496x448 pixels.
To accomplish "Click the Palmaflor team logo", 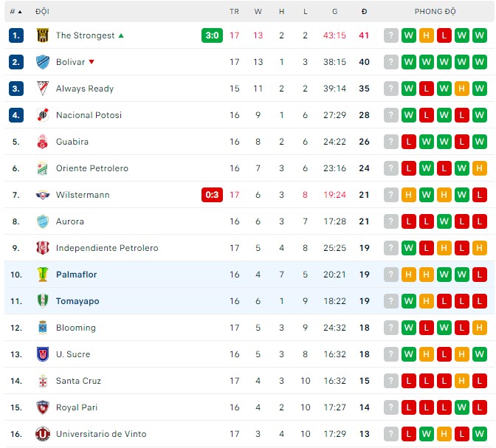I will (42, 275).
